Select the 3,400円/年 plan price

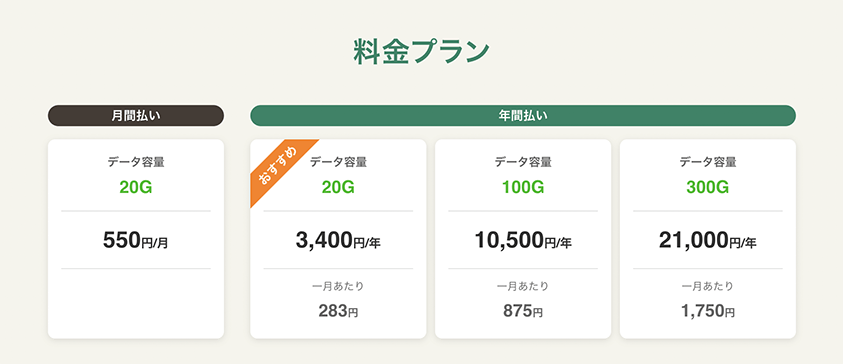tap(338, 241)
